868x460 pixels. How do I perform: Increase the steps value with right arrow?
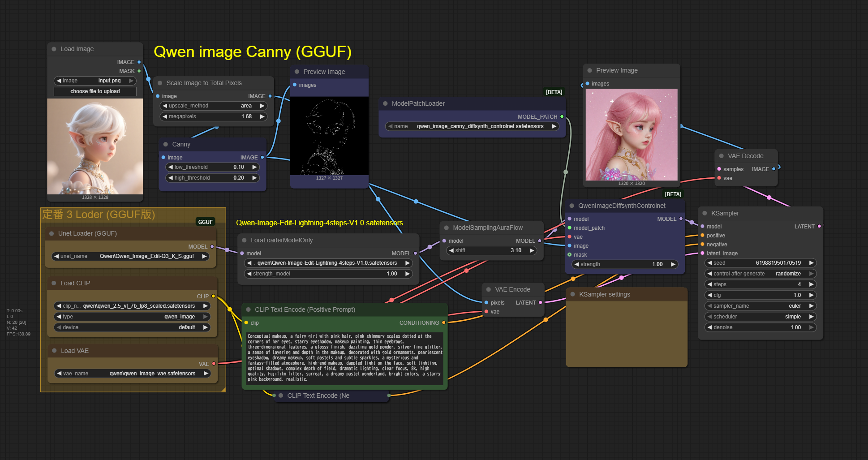[x=811, y=284]
